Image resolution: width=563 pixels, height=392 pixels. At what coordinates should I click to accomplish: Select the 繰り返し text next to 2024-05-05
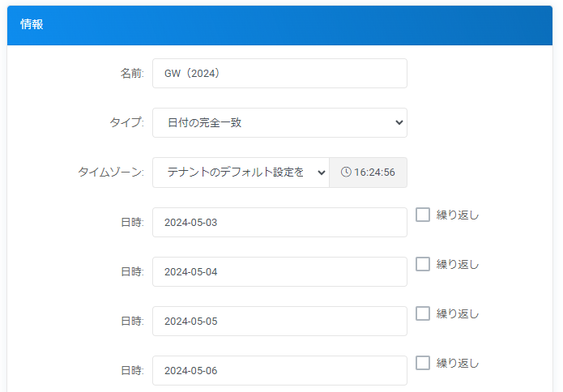point(458,313)
